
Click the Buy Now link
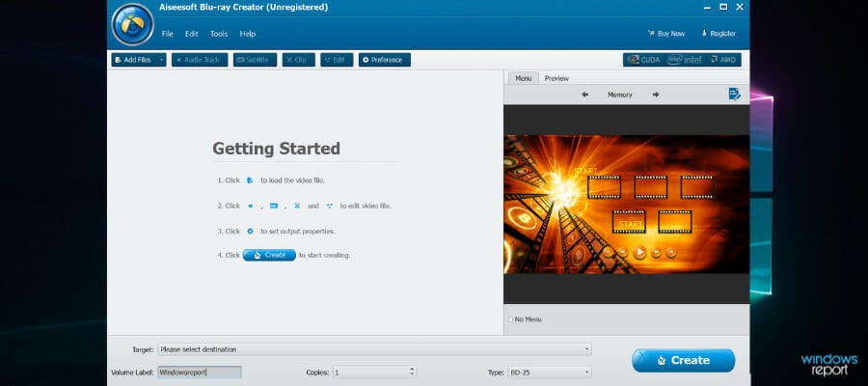pos(666,34)
